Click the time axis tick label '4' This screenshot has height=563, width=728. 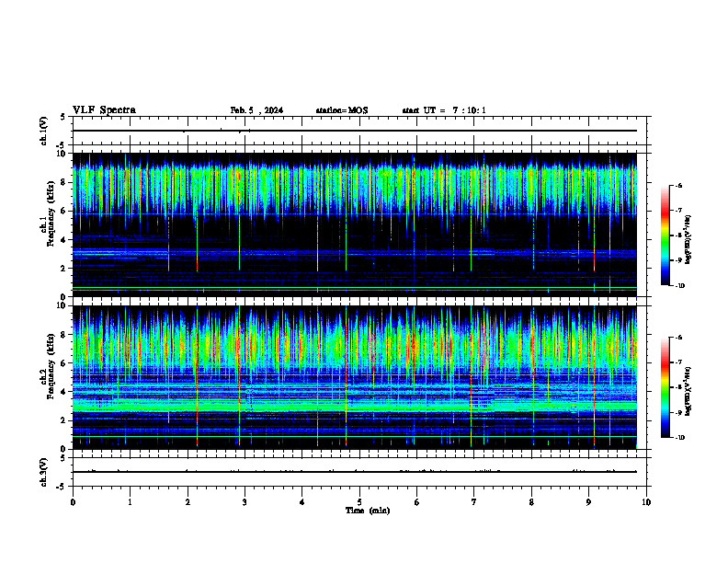pyautogui.click(x=301, y=502)
